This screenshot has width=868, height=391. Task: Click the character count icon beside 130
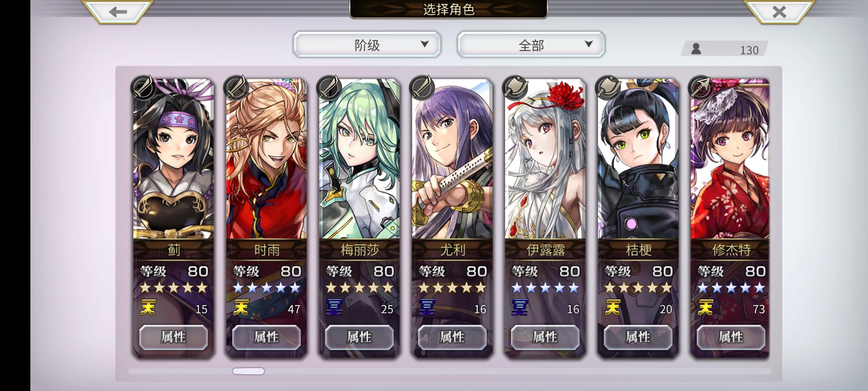(x=696, y=49)
